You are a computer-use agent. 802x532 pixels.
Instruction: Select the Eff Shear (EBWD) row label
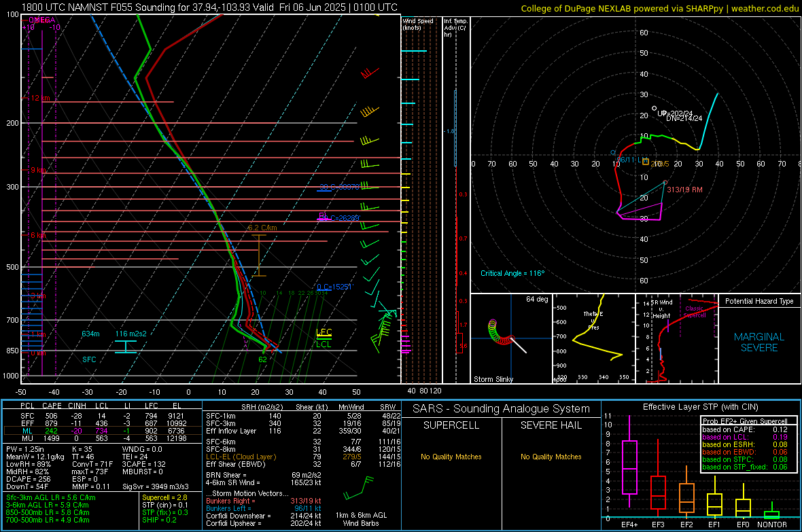click(x=236, y=465)
